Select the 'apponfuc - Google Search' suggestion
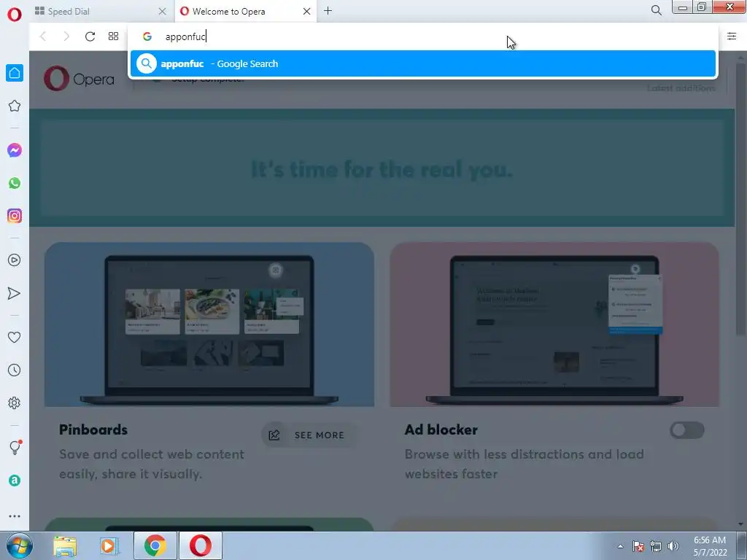 click(x=423, y=63)
